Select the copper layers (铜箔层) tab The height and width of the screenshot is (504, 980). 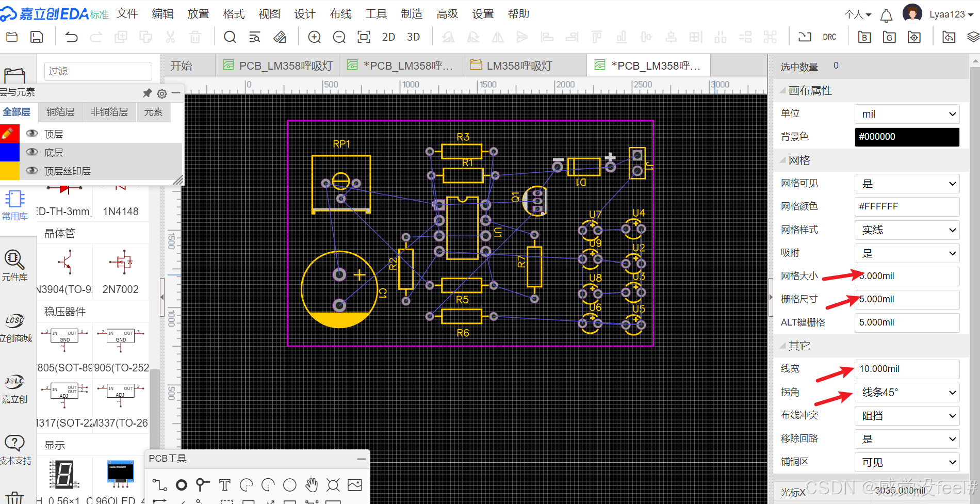(60, 112)
